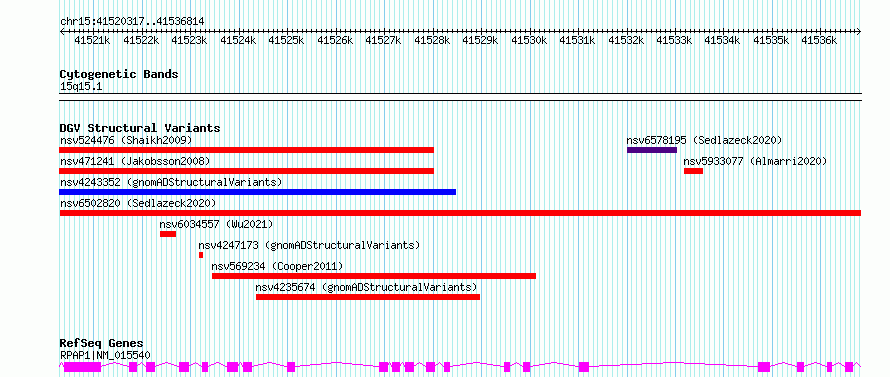Image resolution: width=890 pixels, height=377 pixels.
Task: Click the 41532k ruler tick label
Action: (626, 41)
